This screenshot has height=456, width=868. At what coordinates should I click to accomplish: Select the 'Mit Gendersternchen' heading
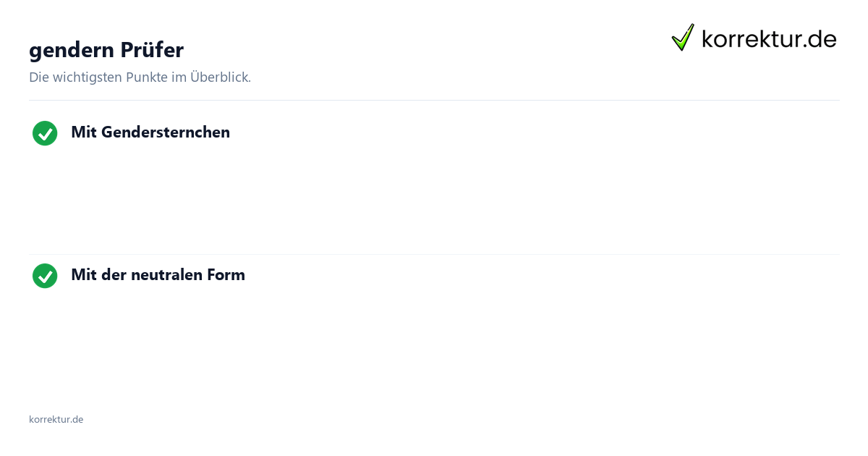(x=150, y=132)
